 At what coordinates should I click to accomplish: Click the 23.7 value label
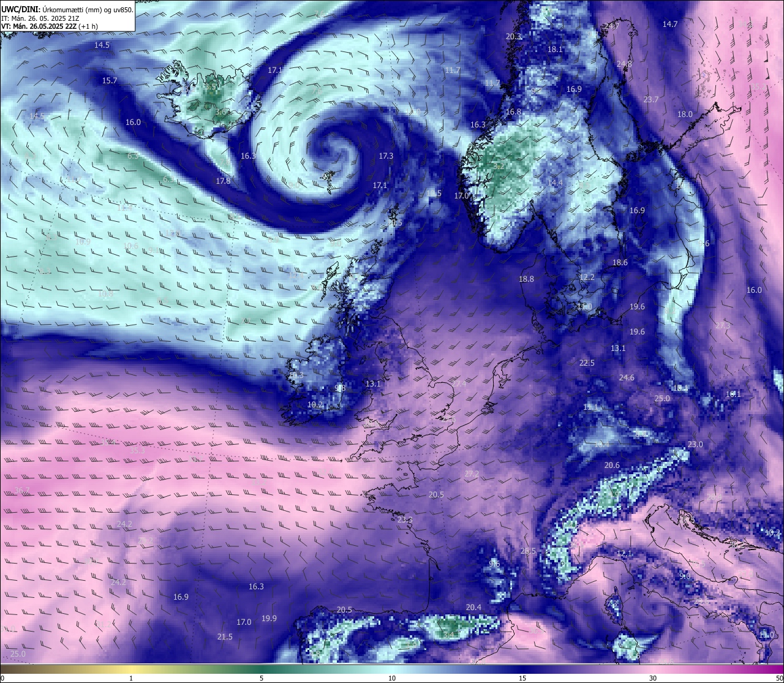click(x=651, y=100)
